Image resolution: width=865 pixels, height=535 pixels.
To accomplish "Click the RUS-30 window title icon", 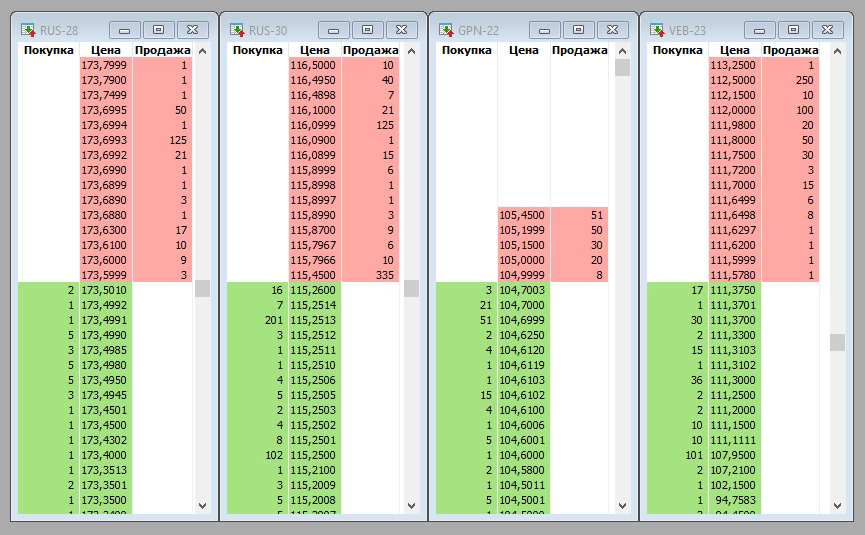I will (237, 30).
